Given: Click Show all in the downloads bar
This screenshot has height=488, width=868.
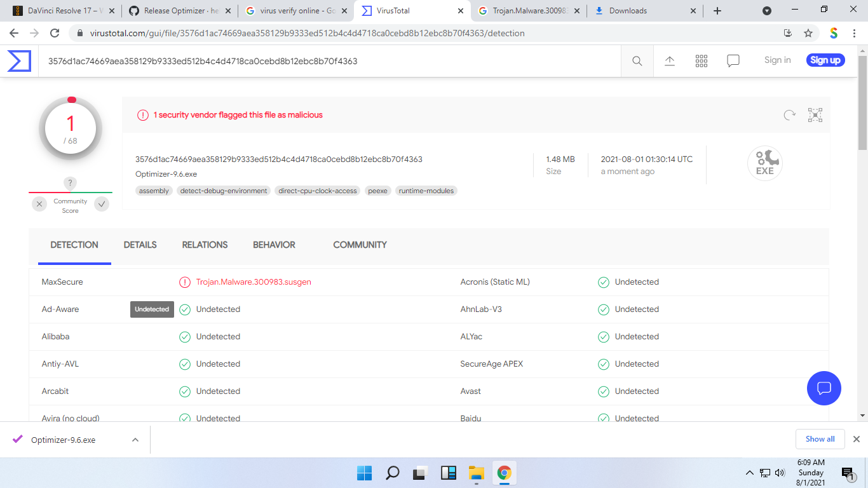Looking at the screenshot, I should (x=820, y=438).
